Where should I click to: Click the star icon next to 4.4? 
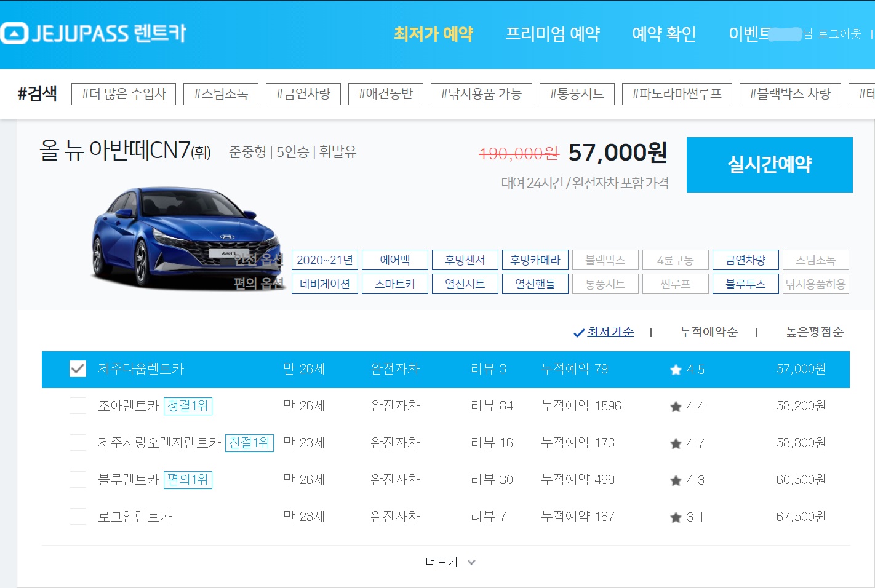676,407
